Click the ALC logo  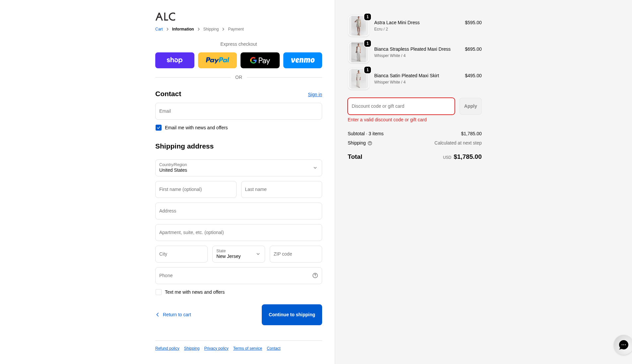(x=165, y=17)
